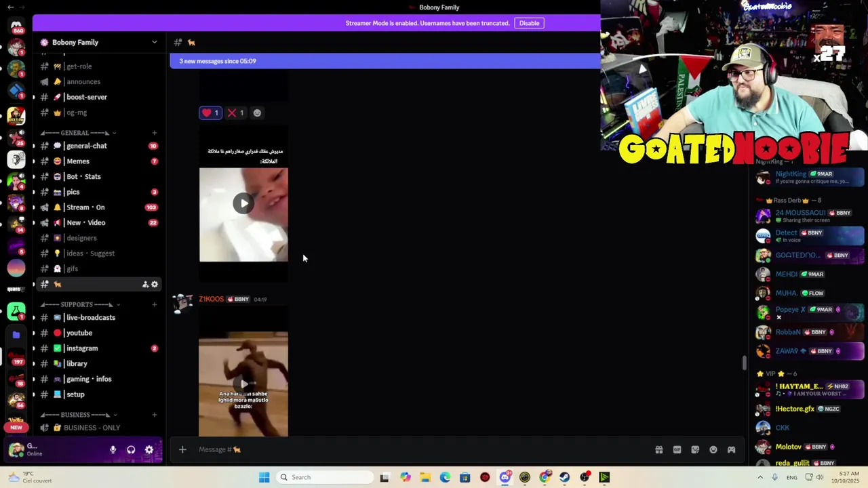
Task: Open the setup channel
Action: 99,394
